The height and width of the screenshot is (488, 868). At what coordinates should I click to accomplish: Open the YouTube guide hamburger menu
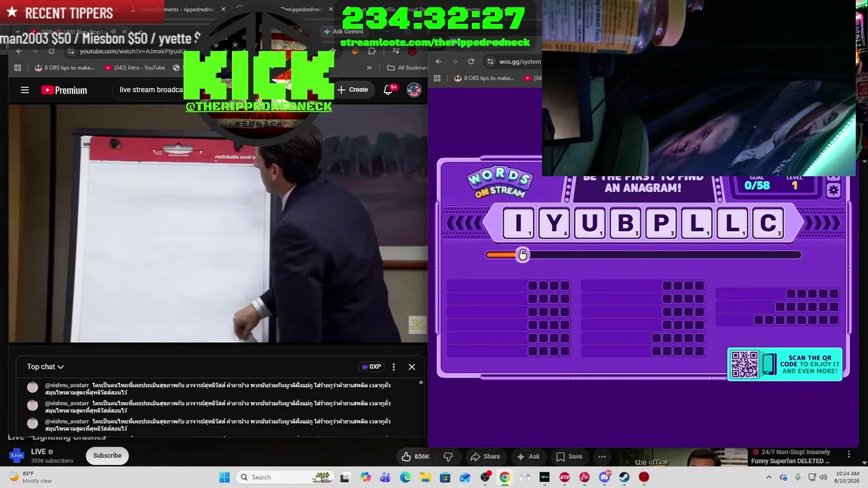click(25, 90)
